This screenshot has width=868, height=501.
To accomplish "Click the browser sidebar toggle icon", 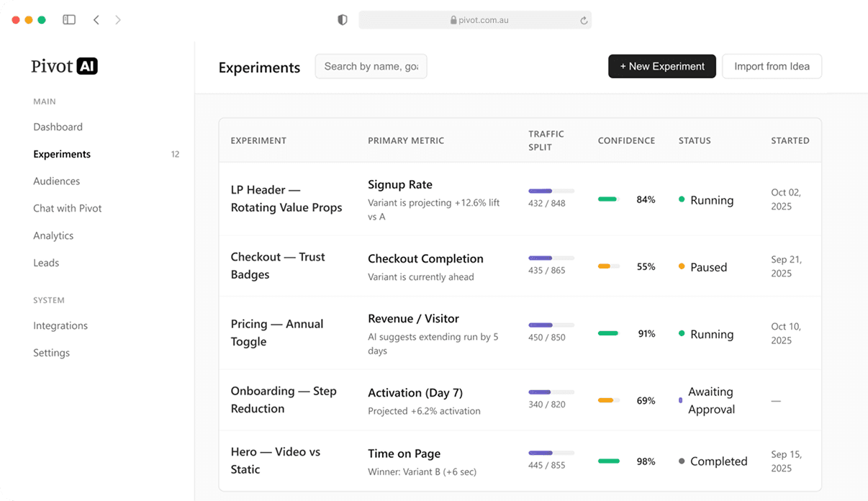I will pyautogui.click(x=69, y=20).
